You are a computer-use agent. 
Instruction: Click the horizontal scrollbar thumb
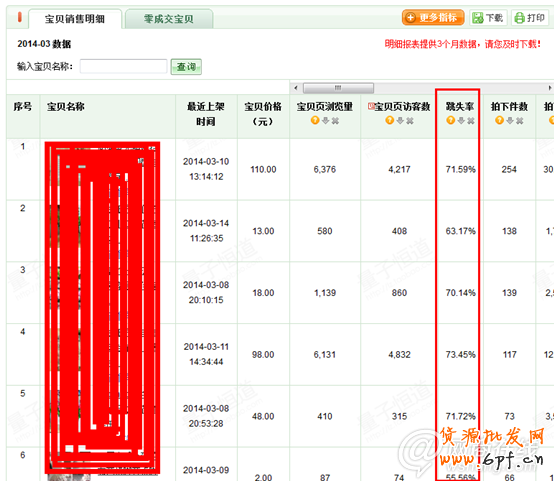tap(338, 88)
